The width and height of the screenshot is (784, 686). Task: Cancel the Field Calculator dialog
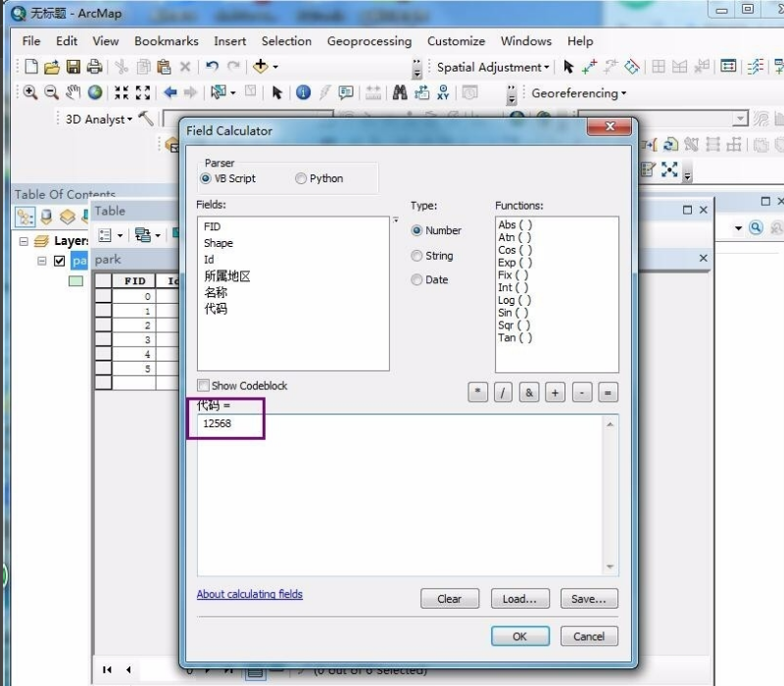click(589, 636)
